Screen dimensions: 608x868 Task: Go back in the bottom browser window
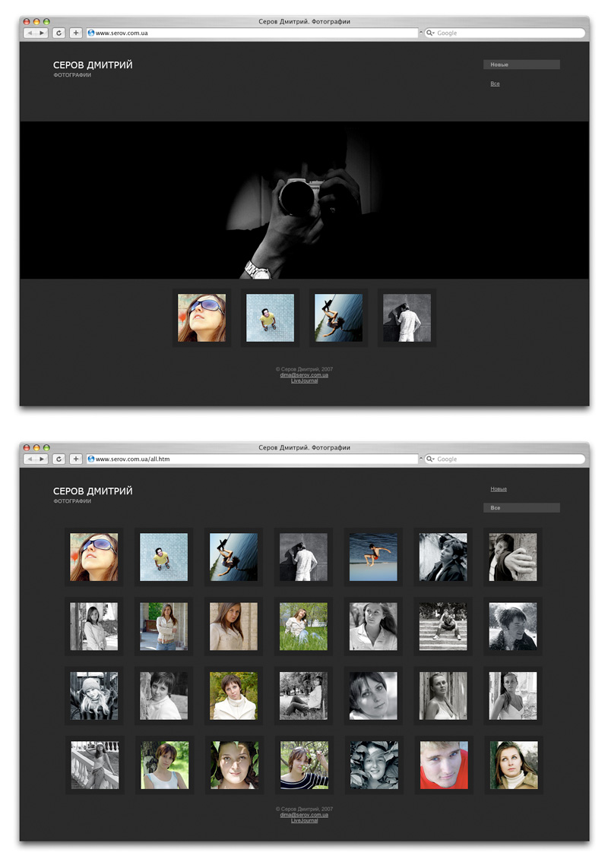tap(30, 459)
